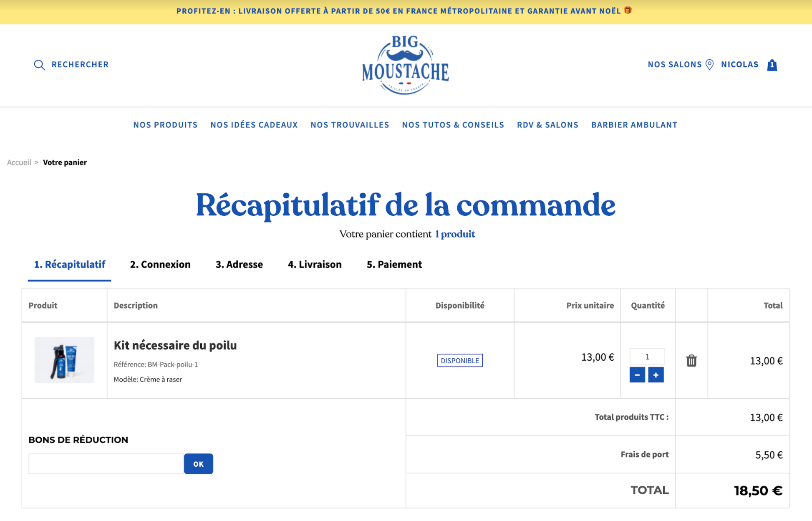Go to the Accueil breadcrumb link
The image size is (812, 521).
19,162
